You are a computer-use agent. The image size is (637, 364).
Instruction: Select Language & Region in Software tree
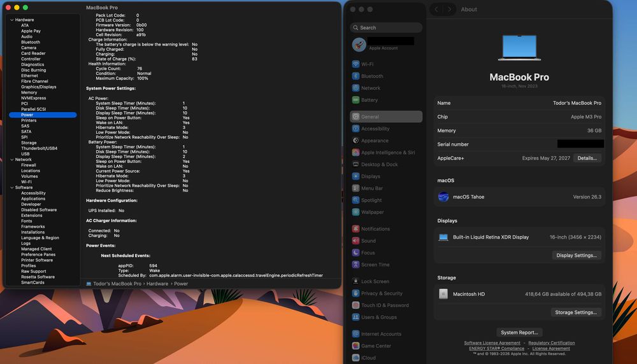(x=39, y=238)
